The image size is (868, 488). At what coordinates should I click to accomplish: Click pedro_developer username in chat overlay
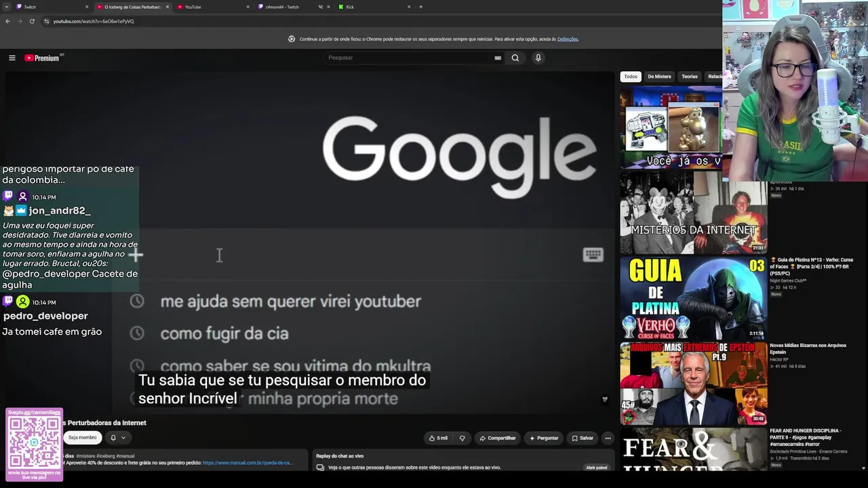[45, 316]
